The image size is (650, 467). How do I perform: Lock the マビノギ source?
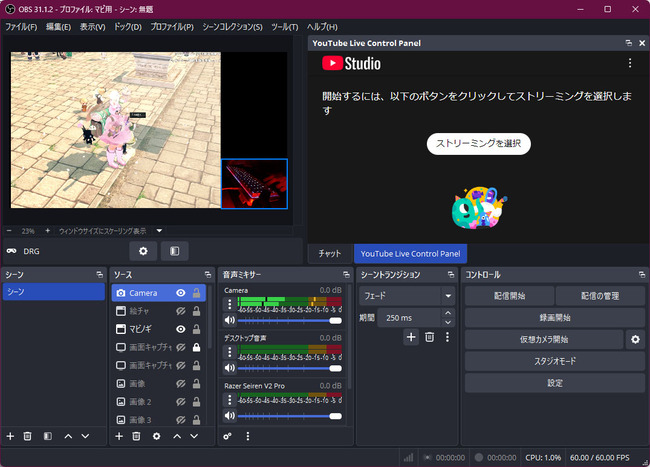click(x=196, y=329)
